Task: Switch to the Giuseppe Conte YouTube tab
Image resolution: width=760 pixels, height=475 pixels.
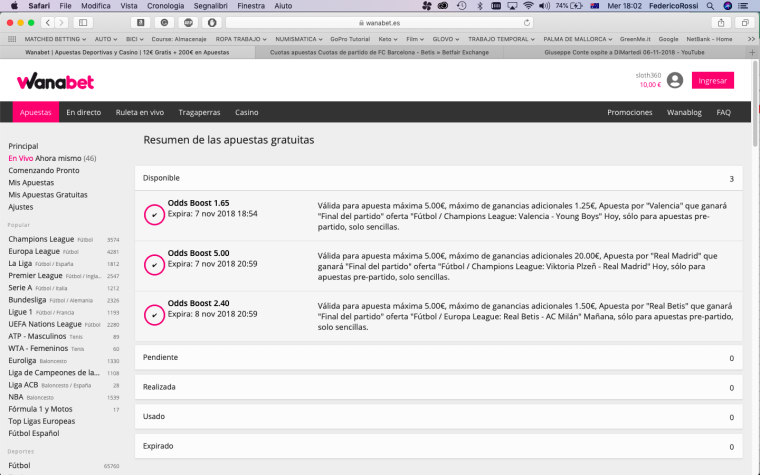Action: pos(624,52)
